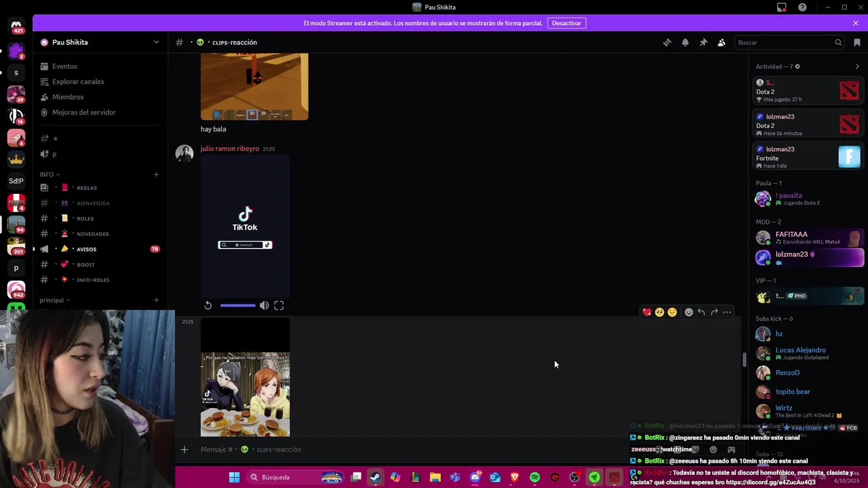Toggle the member list icon
The image size is (868, 488).
(x=722, y=42)
